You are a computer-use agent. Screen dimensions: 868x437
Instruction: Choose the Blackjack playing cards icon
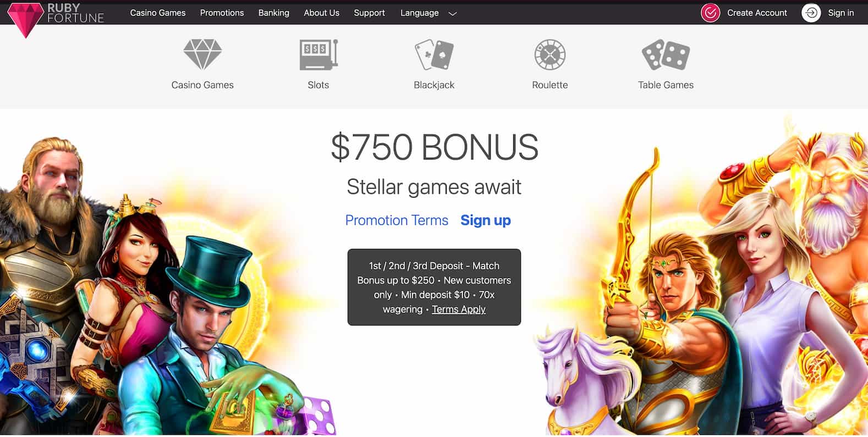(434, 54)
